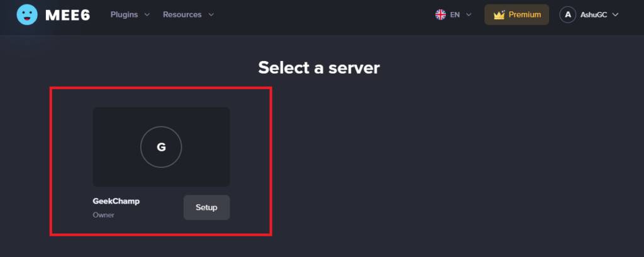Click the gold crown icon
Image resolution: width=644 pixels, height=257 pixels.
(x=499, y=14)
